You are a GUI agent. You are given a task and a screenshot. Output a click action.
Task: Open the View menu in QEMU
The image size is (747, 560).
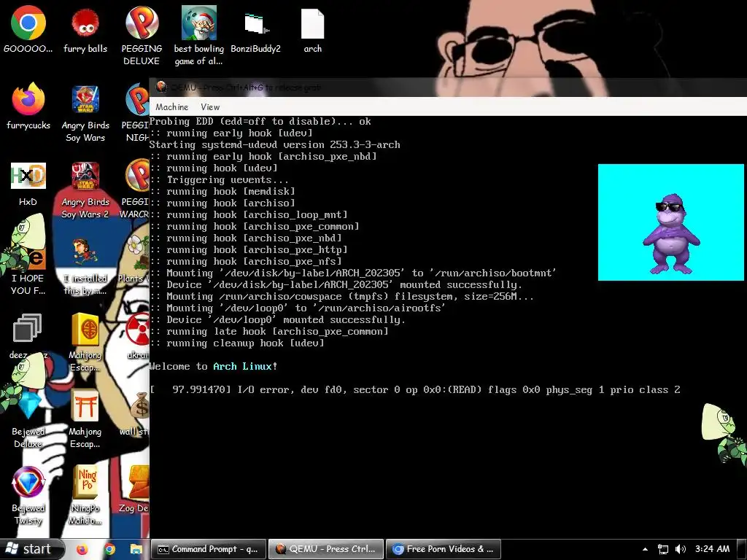[210, 106]
